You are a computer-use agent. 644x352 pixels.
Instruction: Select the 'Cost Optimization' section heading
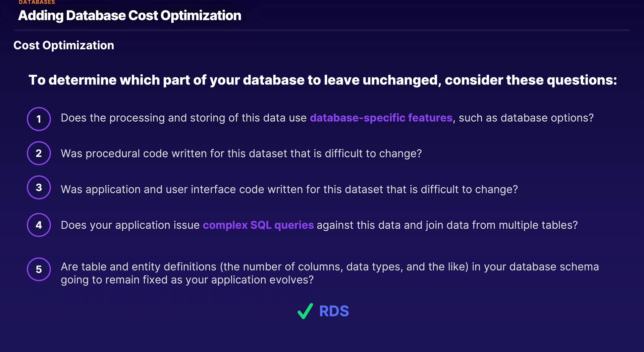[64, 45]
